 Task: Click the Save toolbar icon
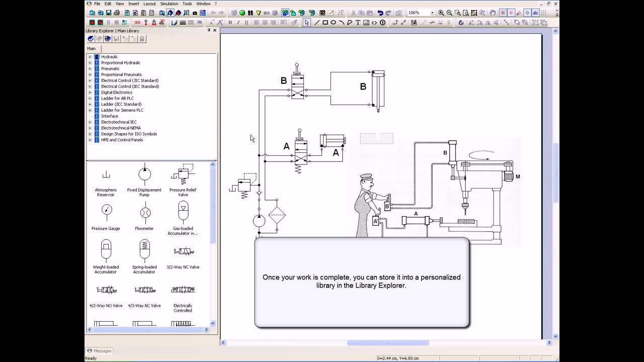(x=109, y=13)
